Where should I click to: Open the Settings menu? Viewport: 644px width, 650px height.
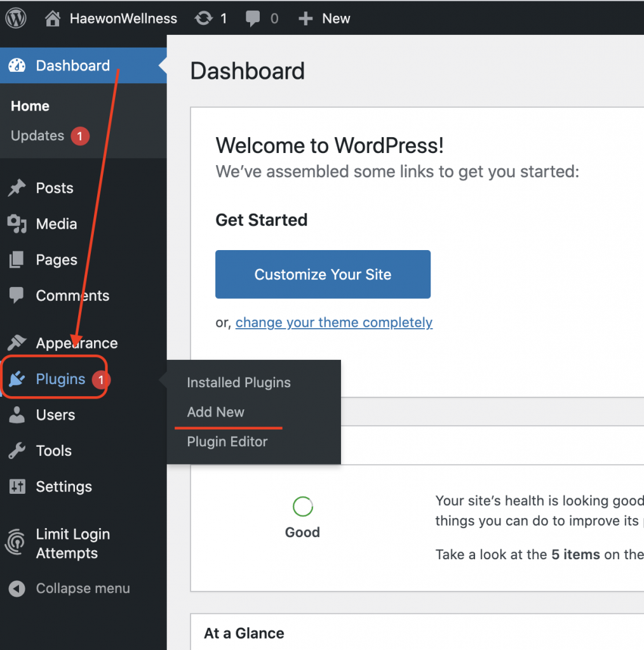point(64,487)
